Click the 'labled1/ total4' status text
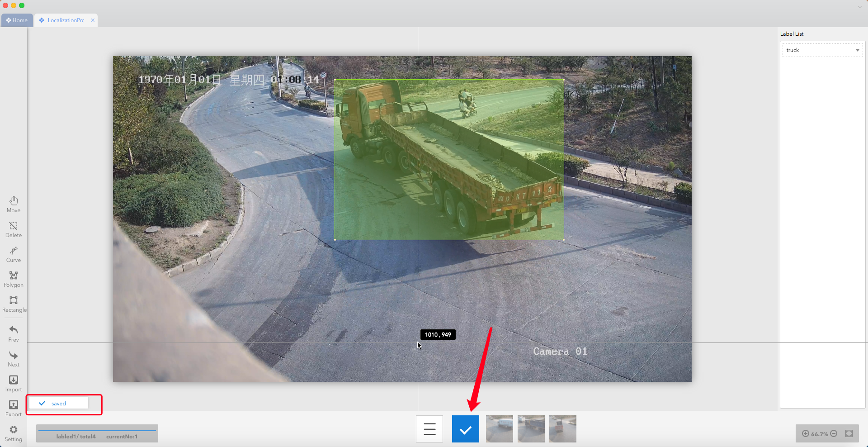Screen dimensions: 868x447 [76, 437]
